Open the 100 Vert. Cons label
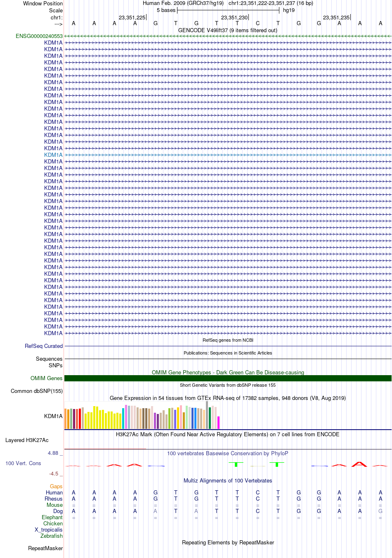Screen dimensions: 392x558 pyautogui.click(x=23, y=463)
